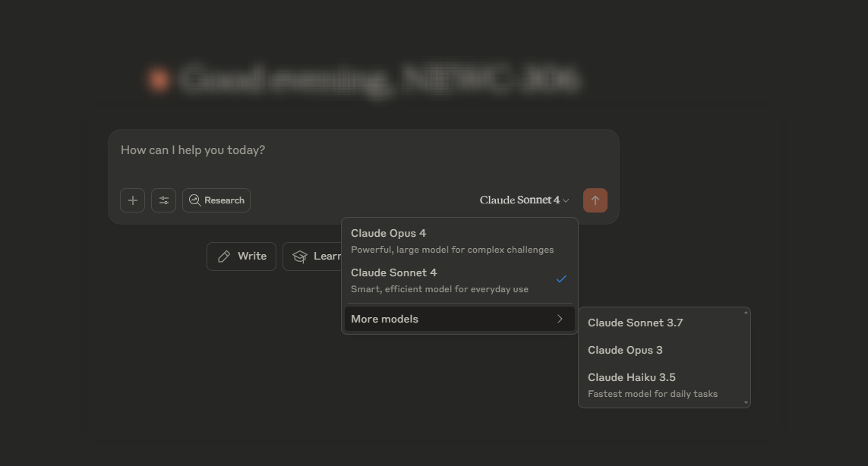Pick Claude Sonnet 3.7 from submenu
The width and height of the screenshot is (868, 466).
[661, 323]
